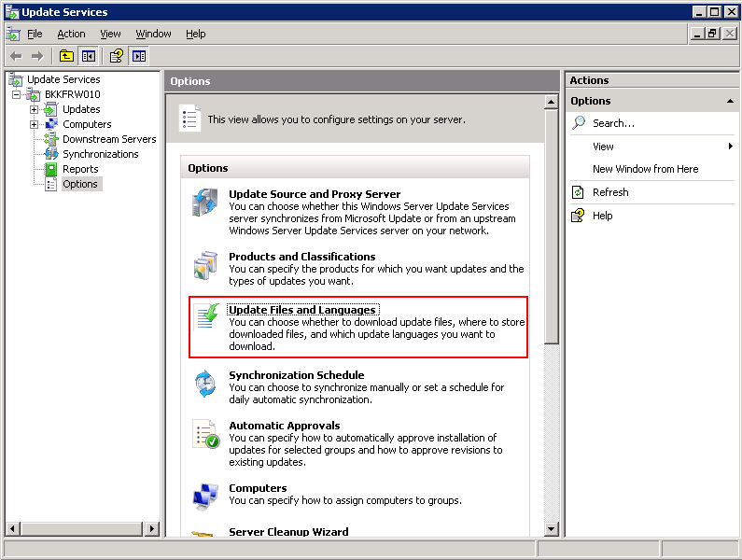Image resolution: width=742 pixels, height=560 pixels.
Task: Open the Action menu
Action: 72,35
